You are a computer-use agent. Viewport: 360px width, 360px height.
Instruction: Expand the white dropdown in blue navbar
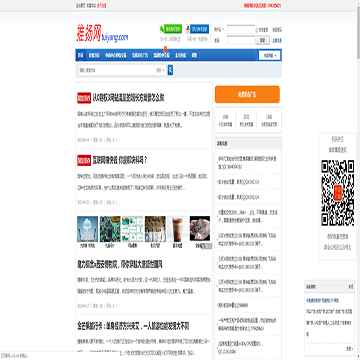270,55
